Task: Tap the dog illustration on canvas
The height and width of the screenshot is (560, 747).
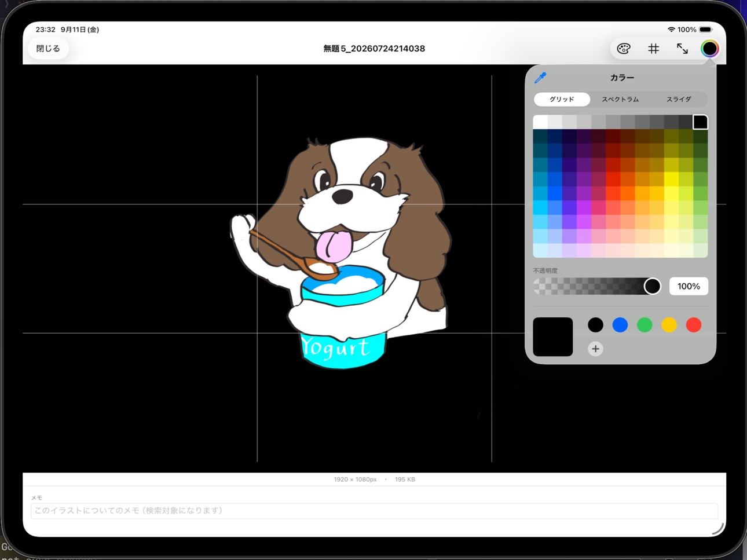Action: (340, 252)
